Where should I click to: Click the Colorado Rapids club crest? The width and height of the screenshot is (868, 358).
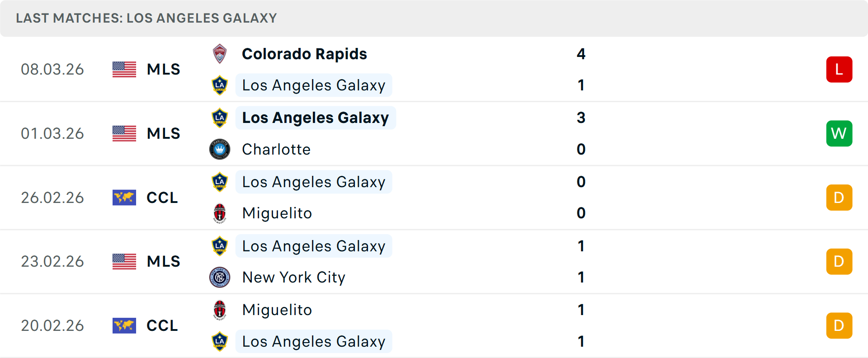[220, 54]
